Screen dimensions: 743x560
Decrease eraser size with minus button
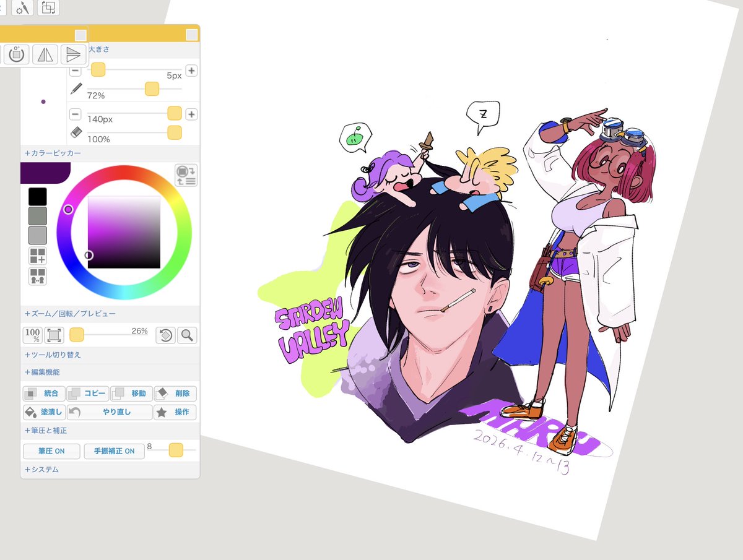coord(75,114)
